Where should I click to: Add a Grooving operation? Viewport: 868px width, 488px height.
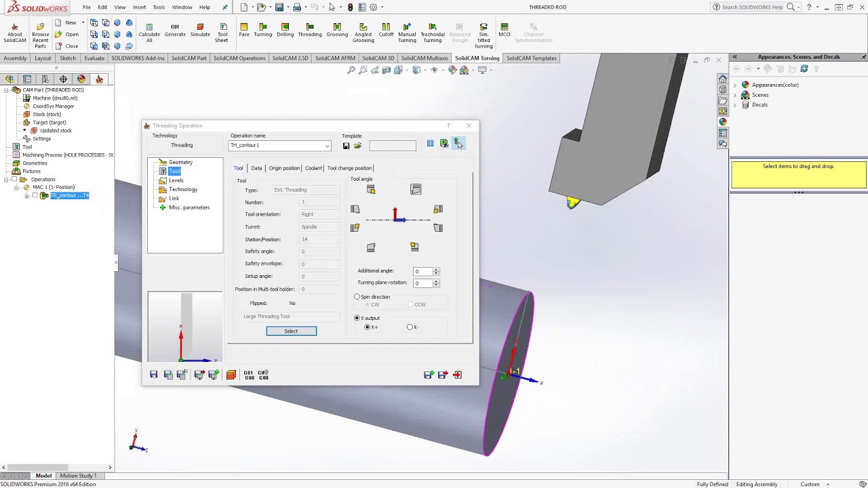[x=337, y=30]
